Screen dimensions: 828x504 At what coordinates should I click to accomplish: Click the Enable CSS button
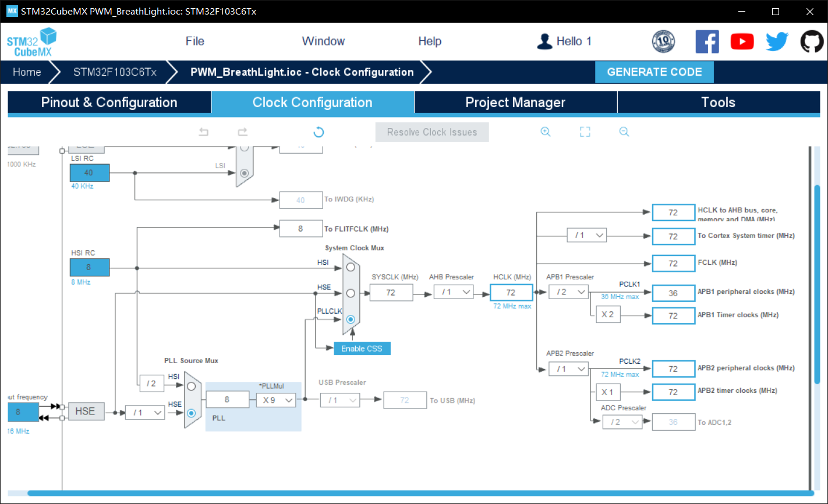(362, 349)
